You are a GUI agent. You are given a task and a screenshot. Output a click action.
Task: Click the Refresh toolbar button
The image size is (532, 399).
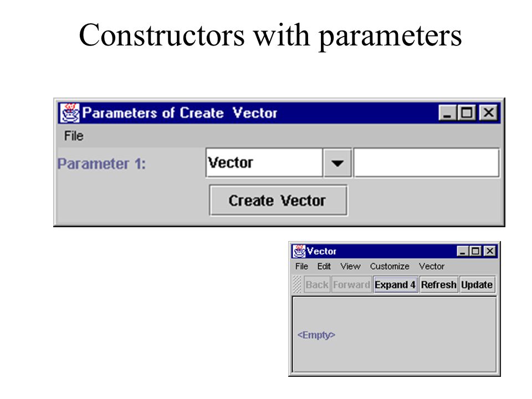click(438, 284)
